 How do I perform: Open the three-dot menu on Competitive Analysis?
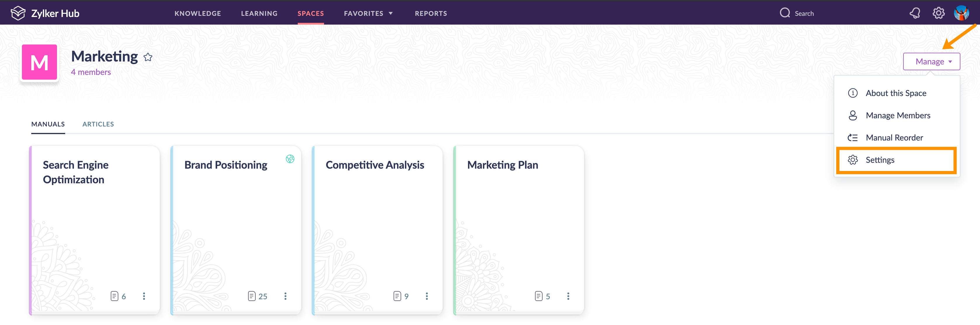pos(427,296)
